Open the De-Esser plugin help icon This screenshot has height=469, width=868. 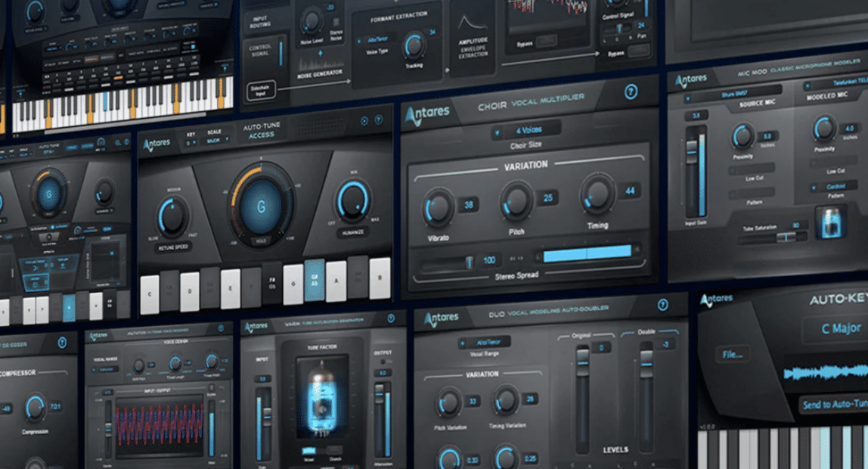[x=62, y=343]
